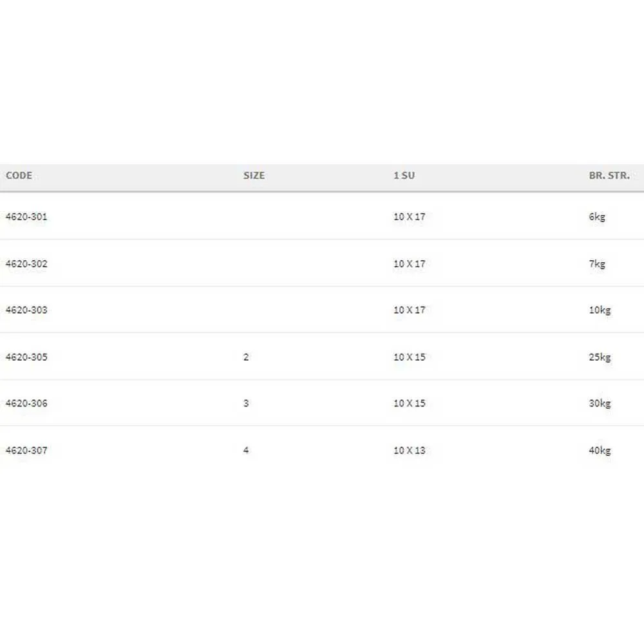The image size is (644, 644).
Task: Click size value 2 in 4620-305 row
Action: click(x=246, y=357)
